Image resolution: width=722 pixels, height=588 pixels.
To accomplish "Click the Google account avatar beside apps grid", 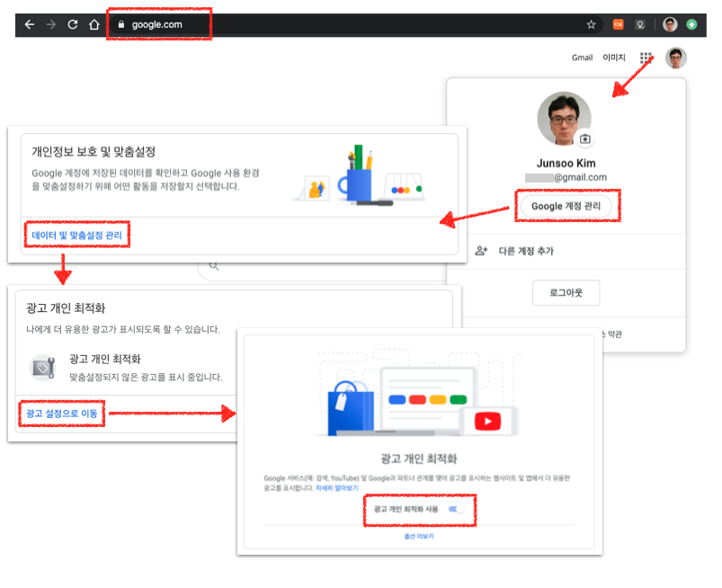I will tap(676, 58).
